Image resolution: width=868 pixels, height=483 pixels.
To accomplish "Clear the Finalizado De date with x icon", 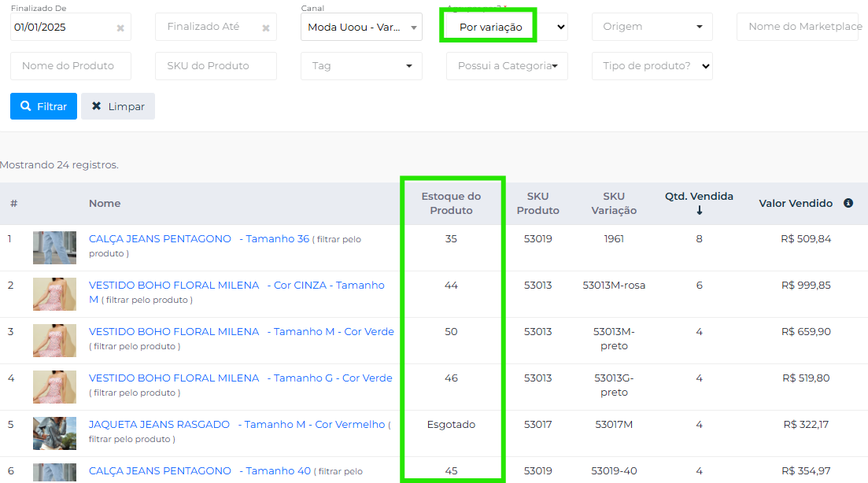I will pyautogui.click(x=120, y=28).
